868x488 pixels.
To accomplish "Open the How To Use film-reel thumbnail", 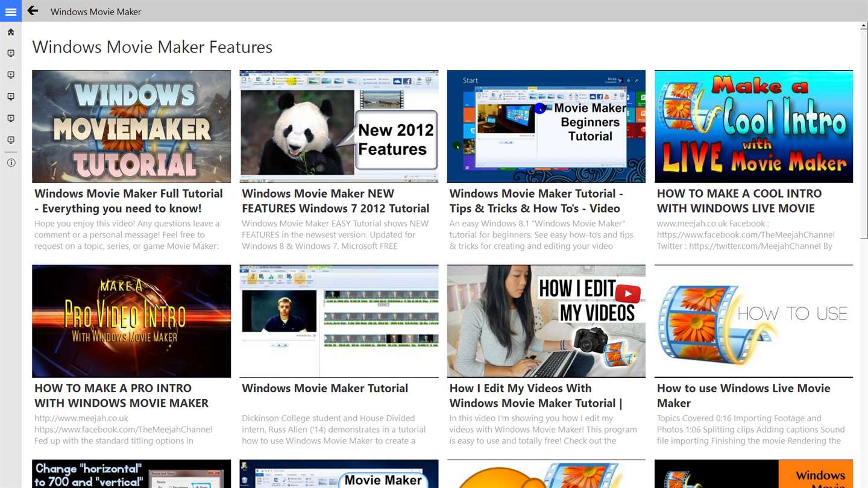I will (753, 321).
